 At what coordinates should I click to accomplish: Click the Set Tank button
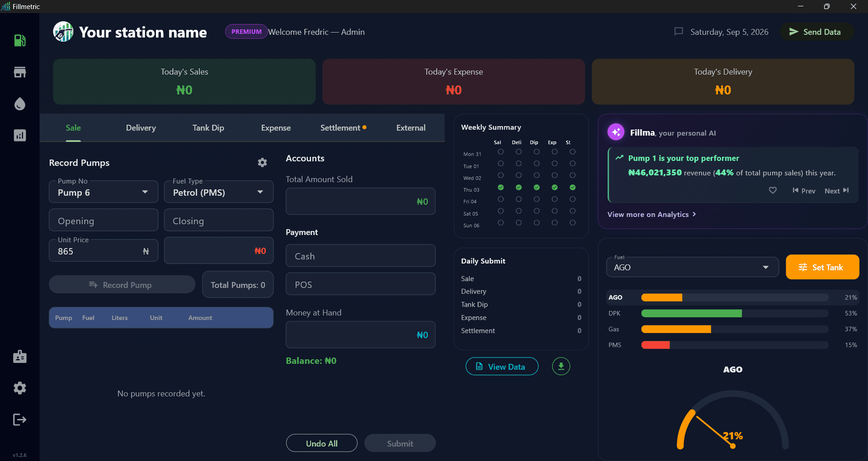click(822, 267)
